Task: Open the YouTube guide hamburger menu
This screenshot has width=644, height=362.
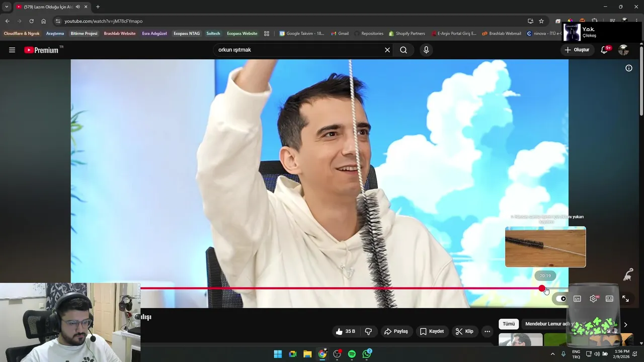Action: pyautogui.click(x=12, y=50)
